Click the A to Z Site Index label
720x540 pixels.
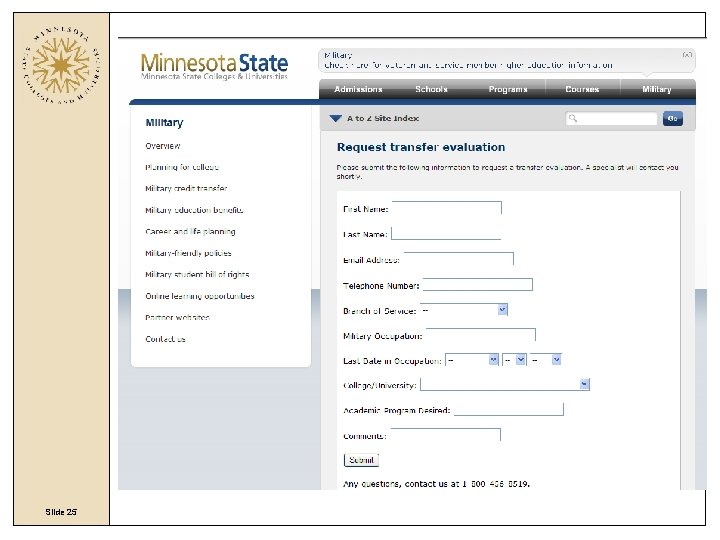383,118
